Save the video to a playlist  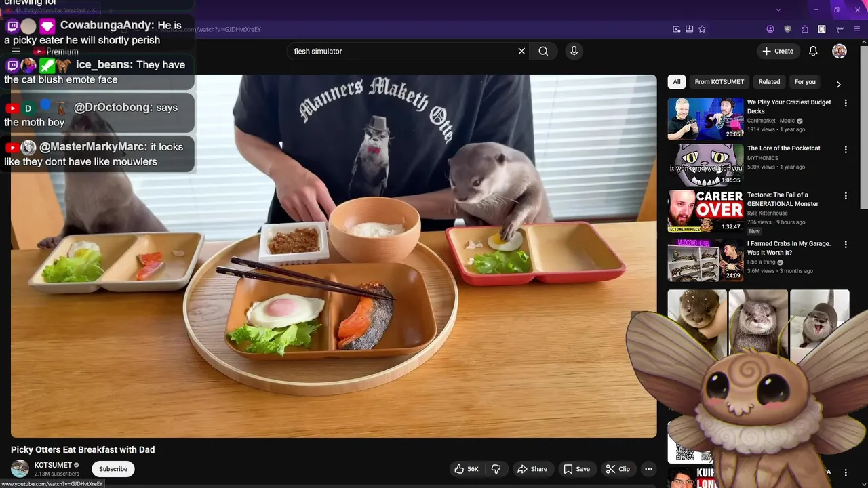[x=576, y=469]
